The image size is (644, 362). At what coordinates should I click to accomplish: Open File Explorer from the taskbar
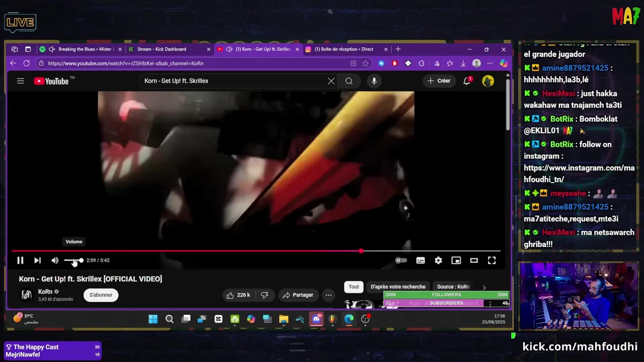(x=284, y=319)
